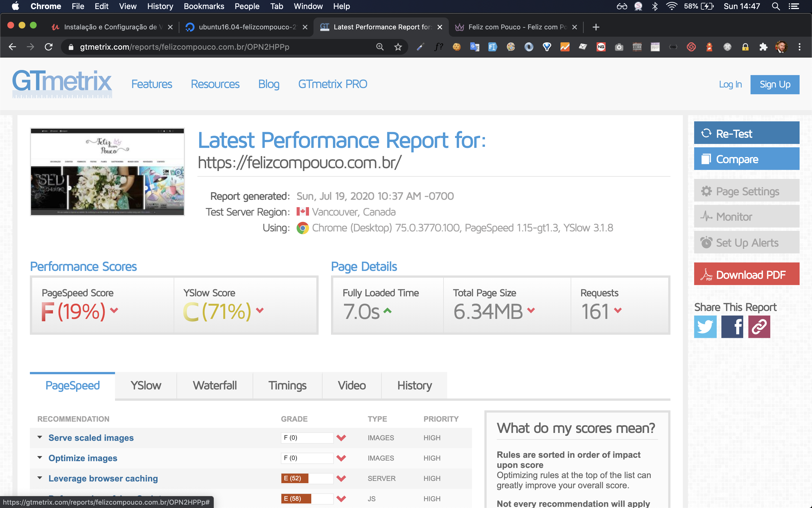Click the Spotlight search icon
This screenshot has width=812, height=508.
pos(776,6)
